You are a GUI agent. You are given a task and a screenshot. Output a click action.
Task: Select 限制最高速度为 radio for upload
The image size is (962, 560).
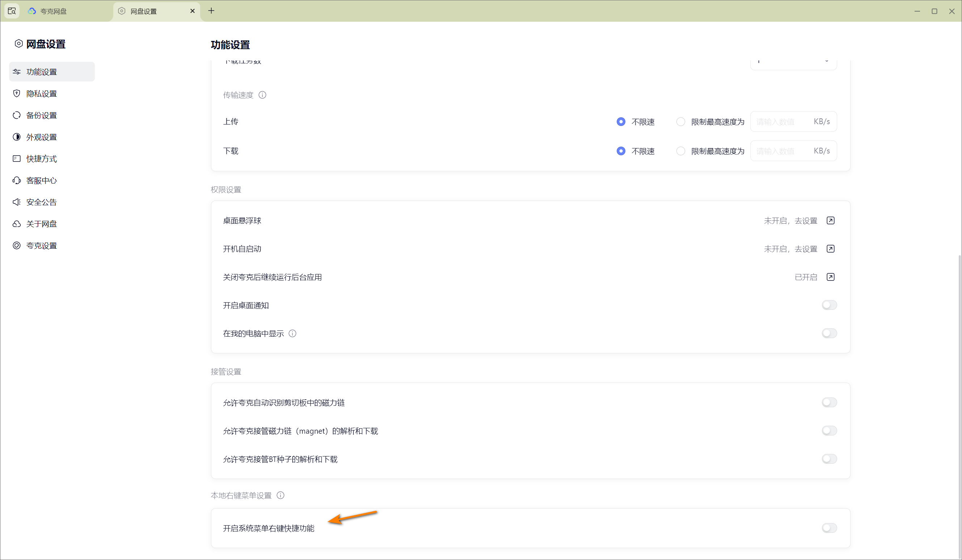click(680, 121)
